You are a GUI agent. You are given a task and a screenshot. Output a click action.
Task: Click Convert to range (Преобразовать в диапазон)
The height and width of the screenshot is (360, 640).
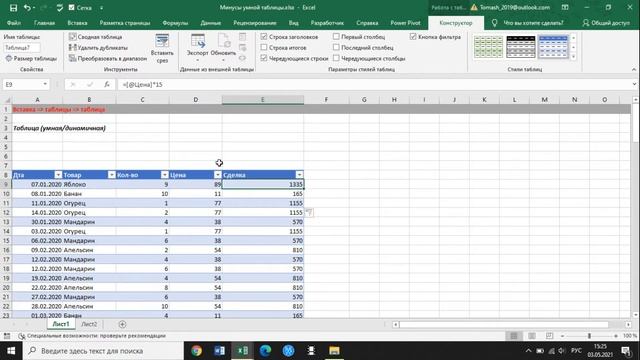108,58
